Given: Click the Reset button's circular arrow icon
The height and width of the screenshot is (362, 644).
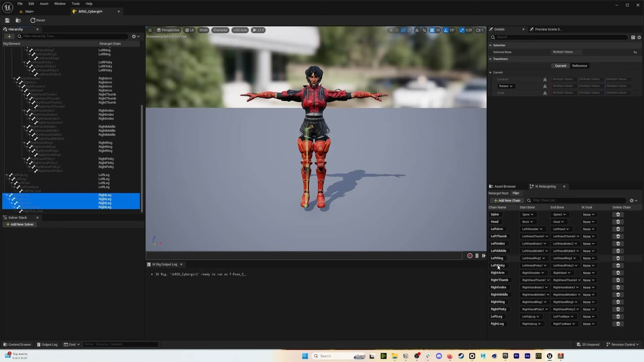Looking at the screenshot, I should pyautogui.click(x=33, y=20).
